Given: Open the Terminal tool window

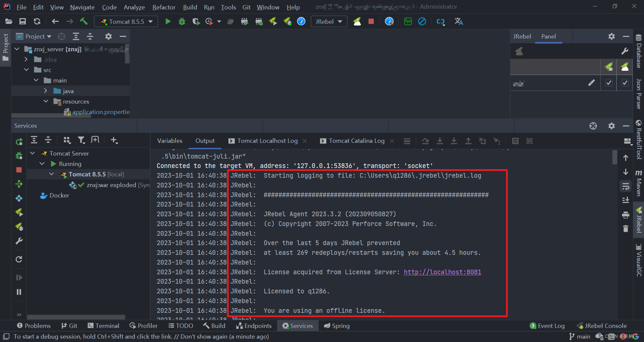Looking at the screenshot, I should tap(103, 326).
